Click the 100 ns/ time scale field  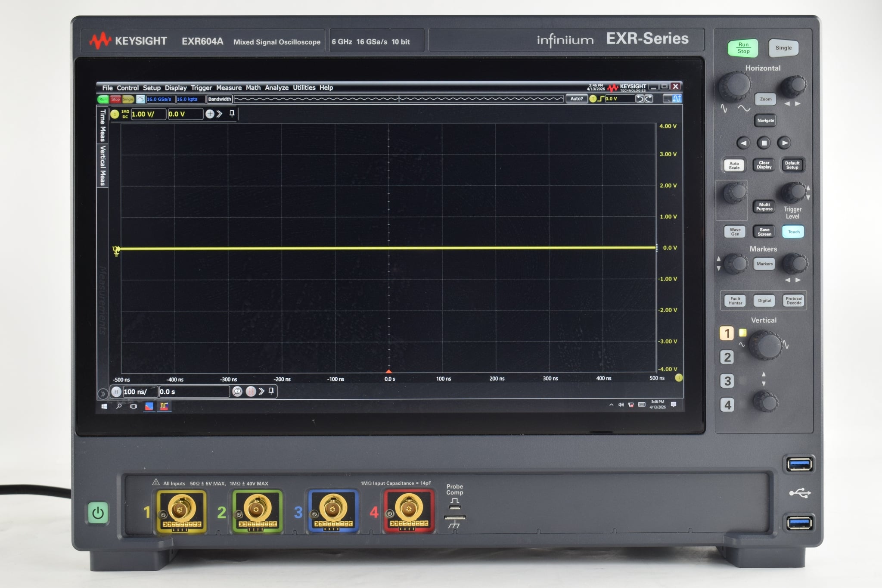pyautogui.click(x=140, y=392)
